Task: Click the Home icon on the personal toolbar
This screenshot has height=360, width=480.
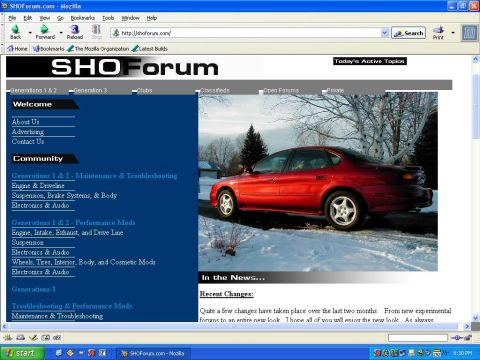Action: (x=10, y=49)
